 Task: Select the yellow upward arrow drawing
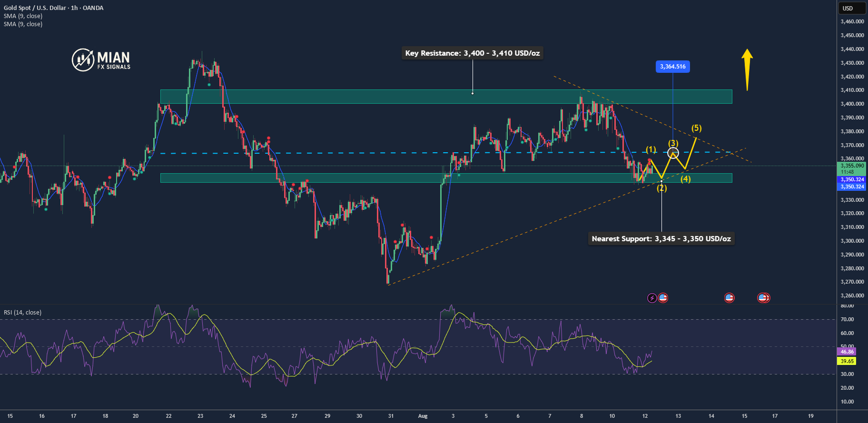pos(747,69)
